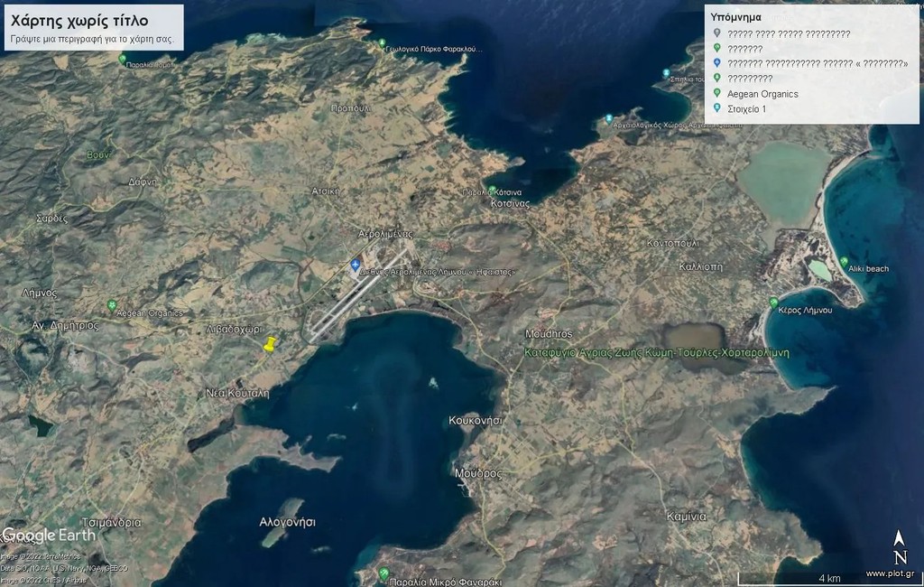Click the Αγ. Δημήτριος village label
This screenshot has width=924, height=587.
coord(65,326)
